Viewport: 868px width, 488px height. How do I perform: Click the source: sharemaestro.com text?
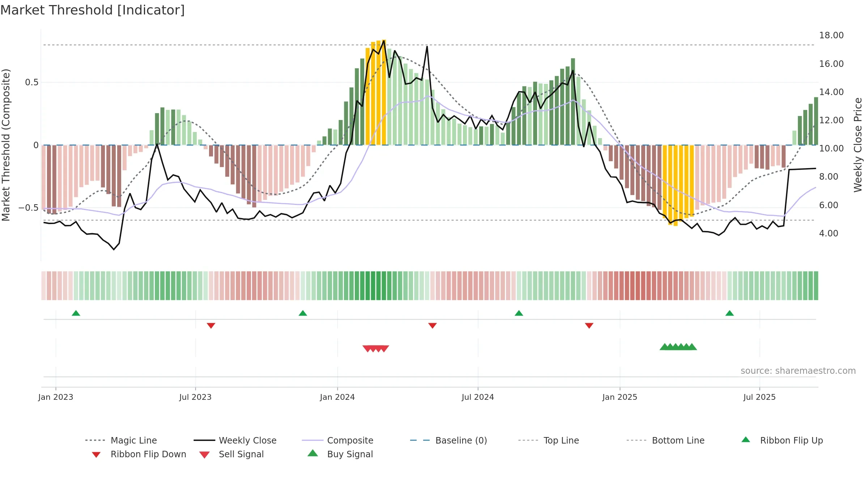coord(798,371)
